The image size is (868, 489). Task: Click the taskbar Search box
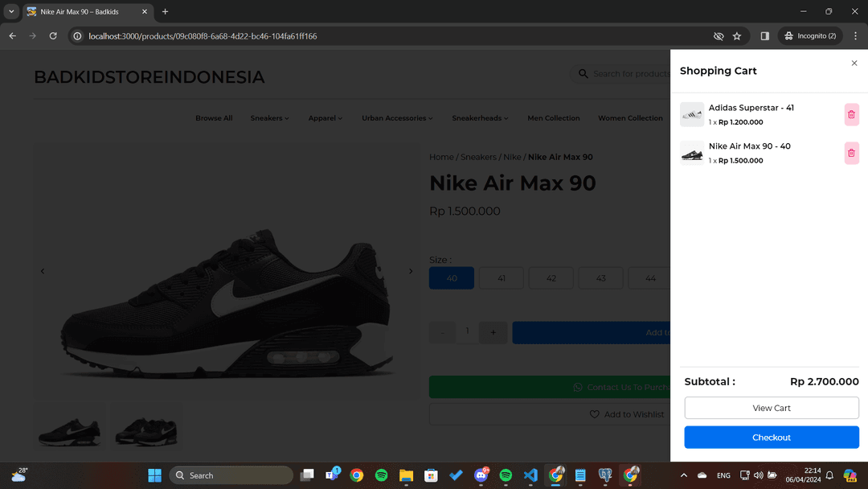coord(231,475)
